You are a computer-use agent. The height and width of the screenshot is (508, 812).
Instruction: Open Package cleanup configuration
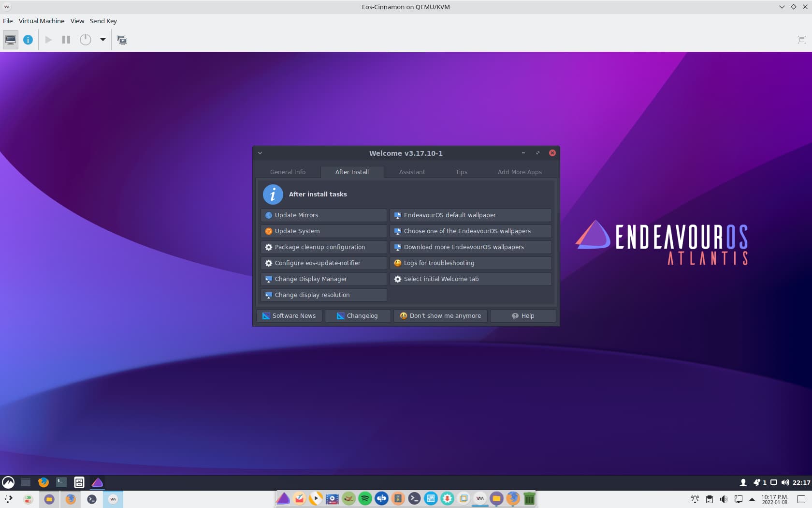pos(324,247)
